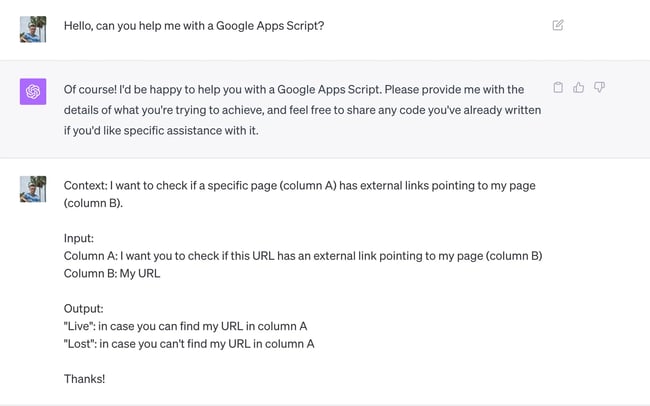Image resolution: width=650 pixels, height=406 pixels.
Task: Click the '"Lost": in case you can't find' line
Action: (x=189, y=344)
